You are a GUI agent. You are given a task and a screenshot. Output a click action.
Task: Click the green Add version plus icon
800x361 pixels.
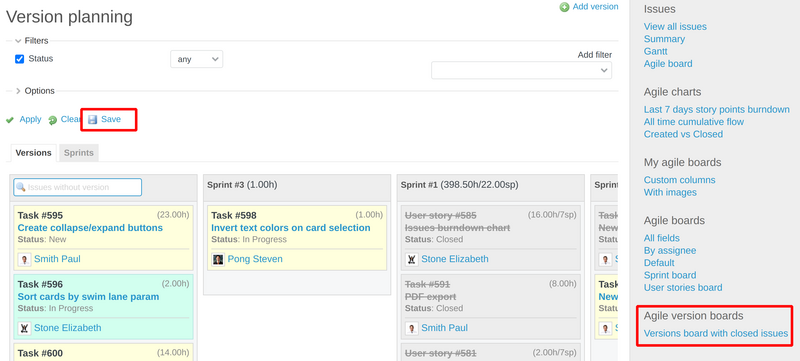click(564, 7)
